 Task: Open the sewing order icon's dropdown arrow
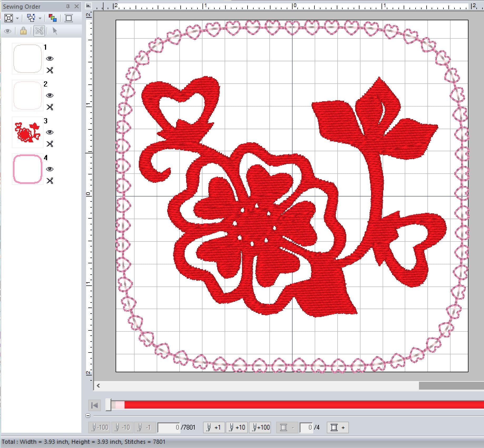click(40, 18)
